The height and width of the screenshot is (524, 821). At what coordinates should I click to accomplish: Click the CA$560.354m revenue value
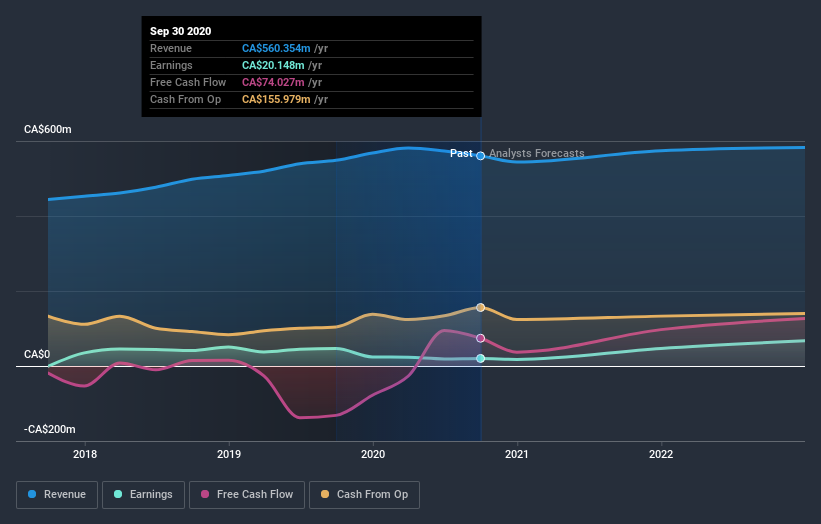coord(276,48)
